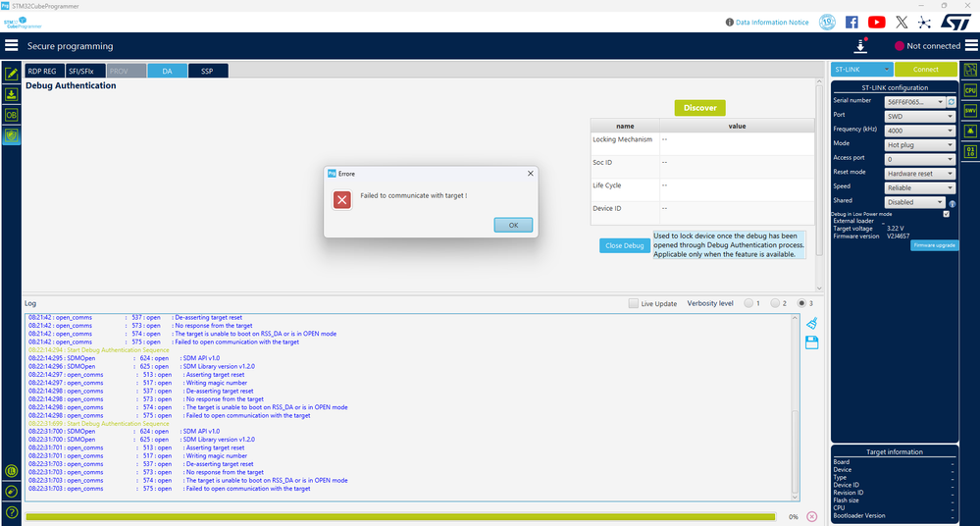
Task: Refresh the ST-LINK serial number list
Action: pos(952,102)
